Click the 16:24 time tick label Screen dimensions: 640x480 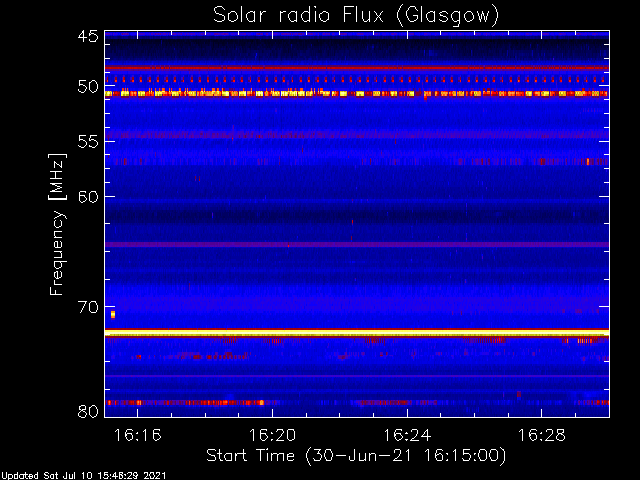click(x=407, y=435)
